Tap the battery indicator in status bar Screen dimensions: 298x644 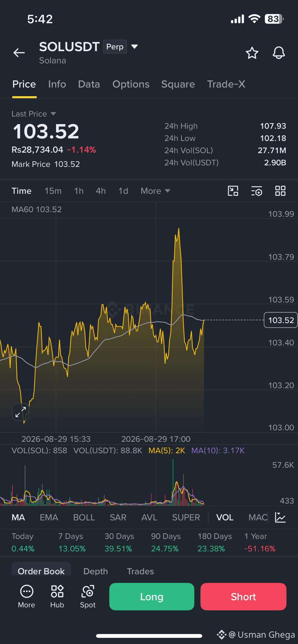coord(275,19)
